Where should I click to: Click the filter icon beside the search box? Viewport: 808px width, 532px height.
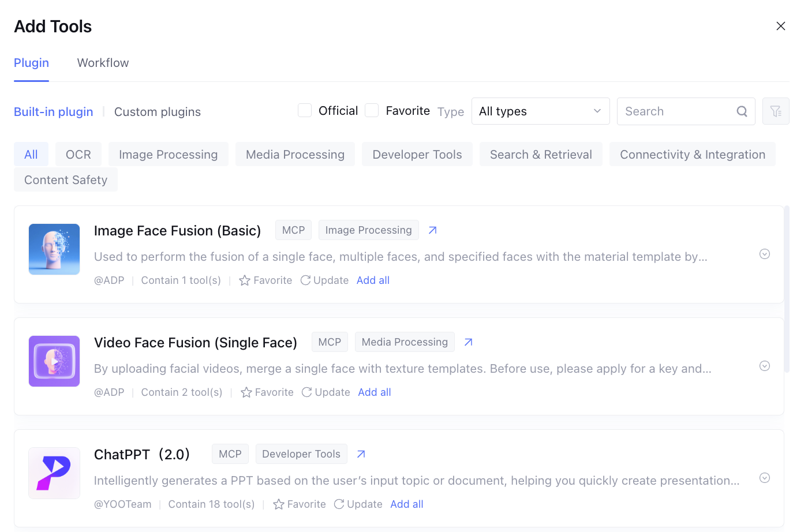point(776,111)
